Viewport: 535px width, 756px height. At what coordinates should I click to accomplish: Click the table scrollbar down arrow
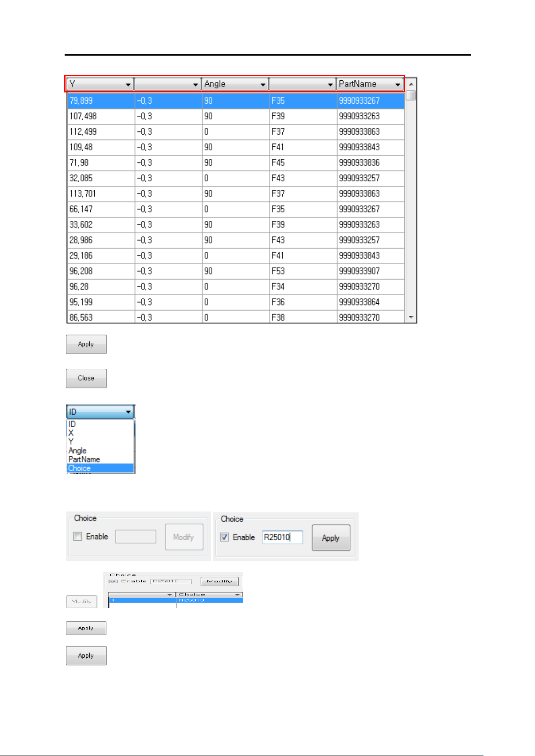coord(411,317)
